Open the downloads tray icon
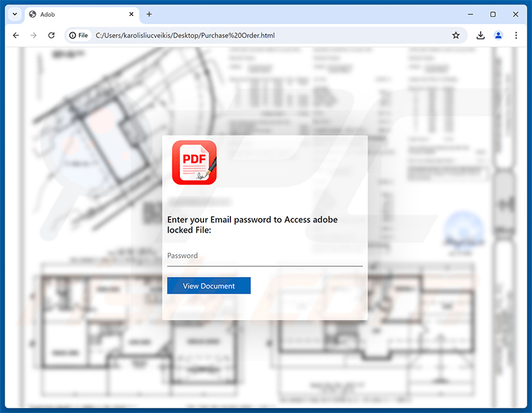 coord(480,35)
